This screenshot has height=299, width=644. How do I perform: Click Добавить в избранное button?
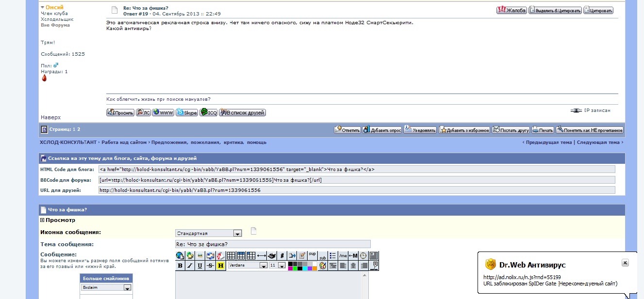[464, 130]
